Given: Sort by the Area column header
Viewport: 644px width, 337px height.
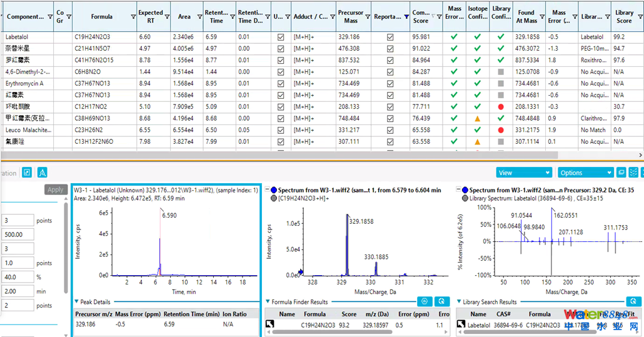Looking at the screenshot, I should 184,16.
